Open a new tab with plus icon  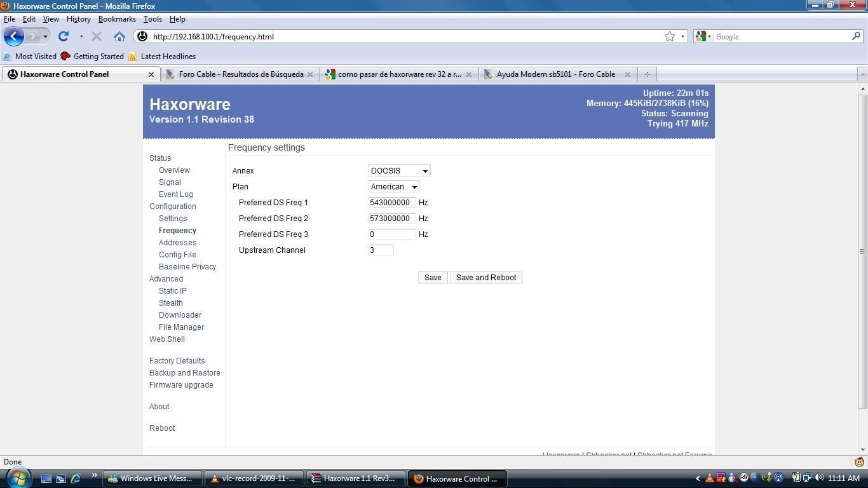pyautogui.click(x=647, y=74)
